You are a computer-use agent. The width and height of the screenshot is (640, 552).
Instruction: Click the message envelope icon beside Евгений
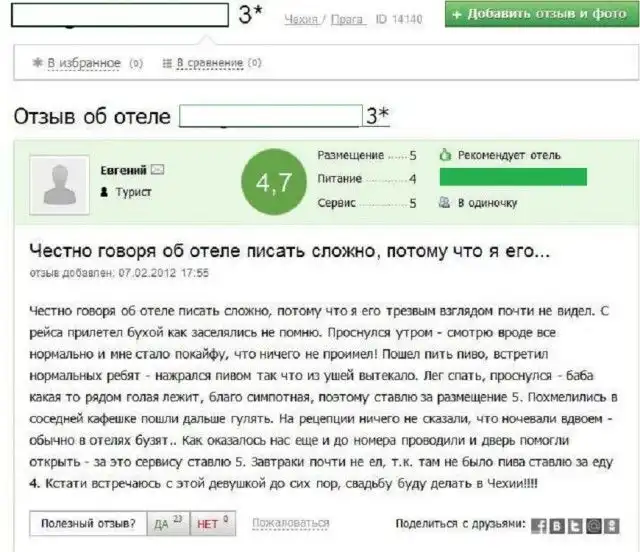(x=158, y=170)
